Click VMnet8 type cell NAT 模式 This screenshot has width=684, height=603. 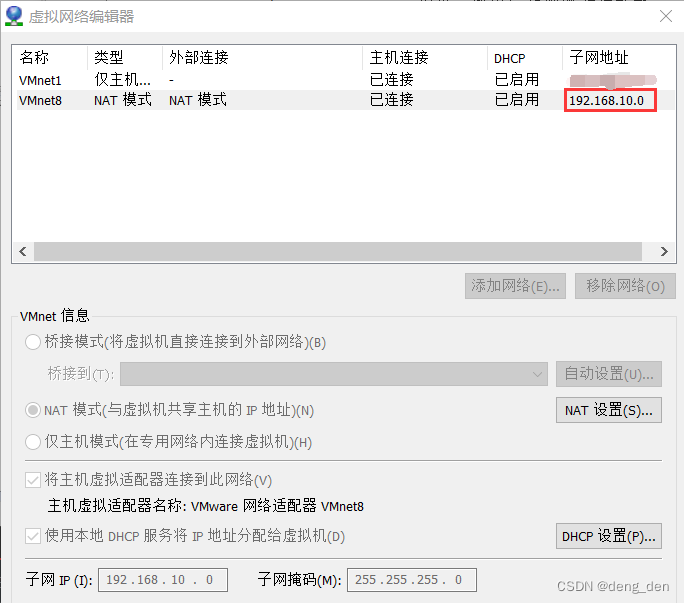coord(123,100)
